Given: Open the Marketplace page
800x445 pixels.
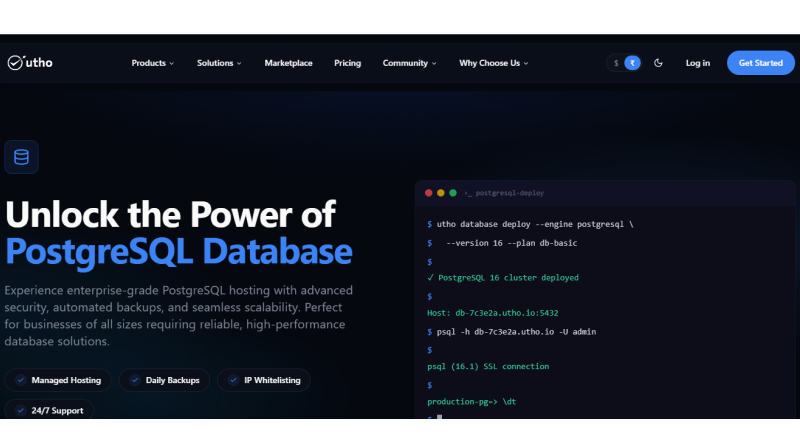Looking at the screenshot, I should click(288, 63).
